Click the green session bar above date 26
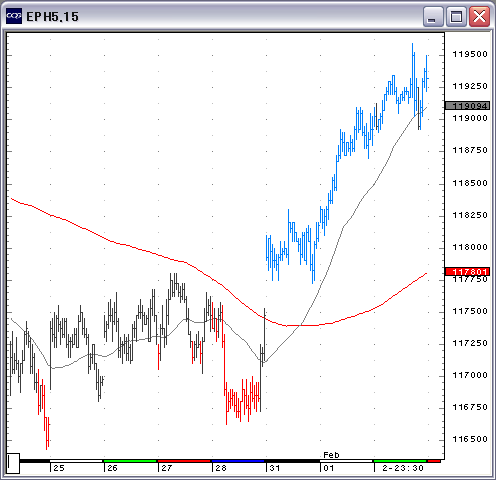Image resolution: width=496 pixels, height=480 pixels. pos(130,461)
